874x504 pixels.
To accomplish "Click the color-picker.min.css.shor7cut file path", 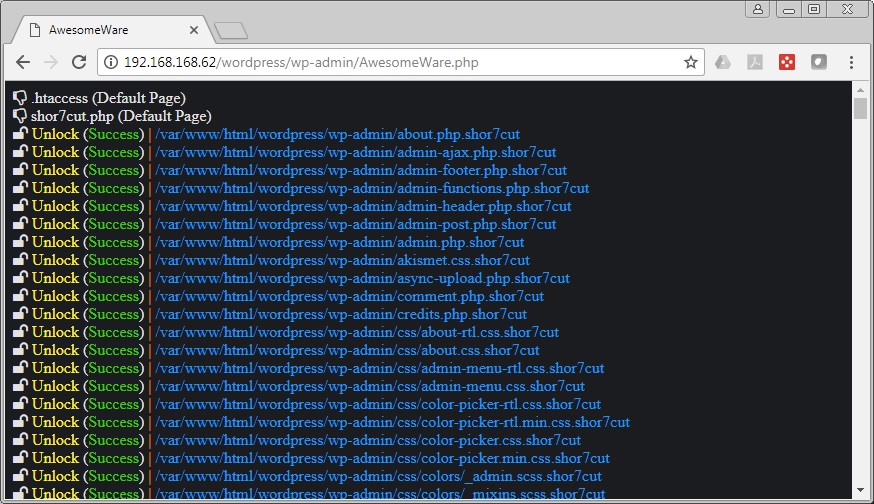I will pyautogui.click(x=382, y=458).
